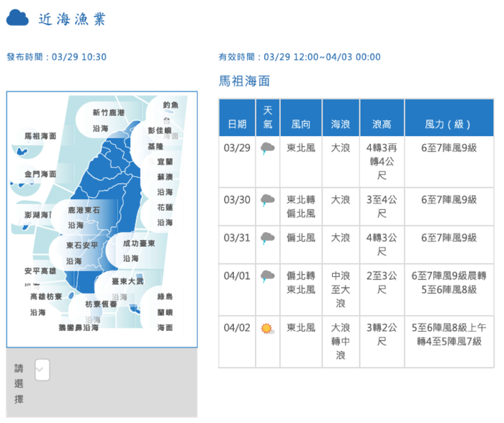Click the 有效時間 validity period text
Image resolution: width=504 pixels, height=423 pixels.
(x=300, y=57)
